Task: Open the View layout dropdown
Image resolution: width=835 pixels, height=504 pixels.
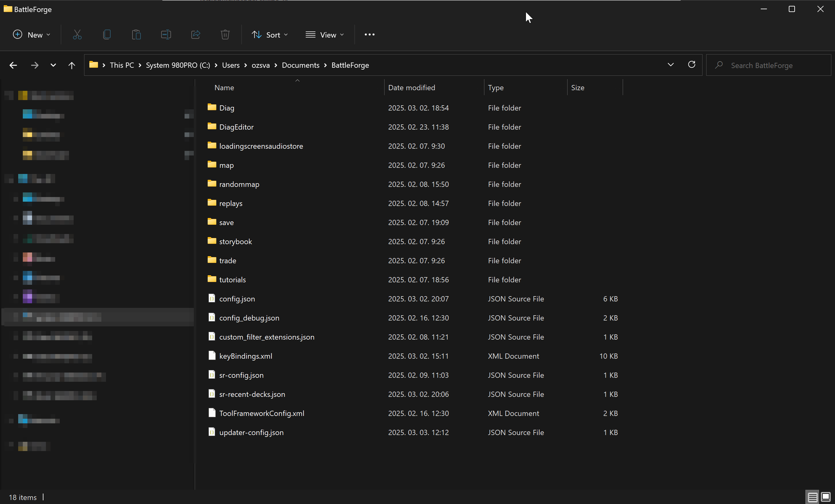Action: [325, 34]
